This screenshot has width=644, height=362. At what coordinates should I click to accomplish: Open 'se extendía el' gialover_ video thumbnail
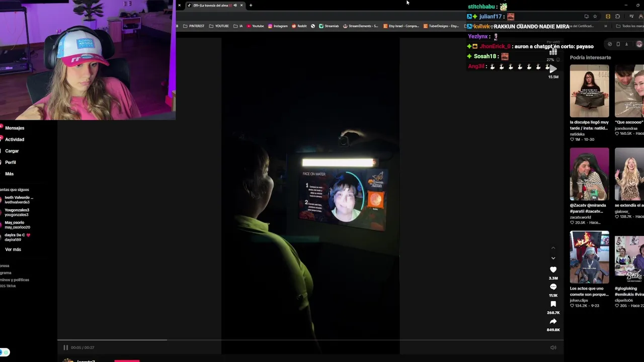pos(629,174)
